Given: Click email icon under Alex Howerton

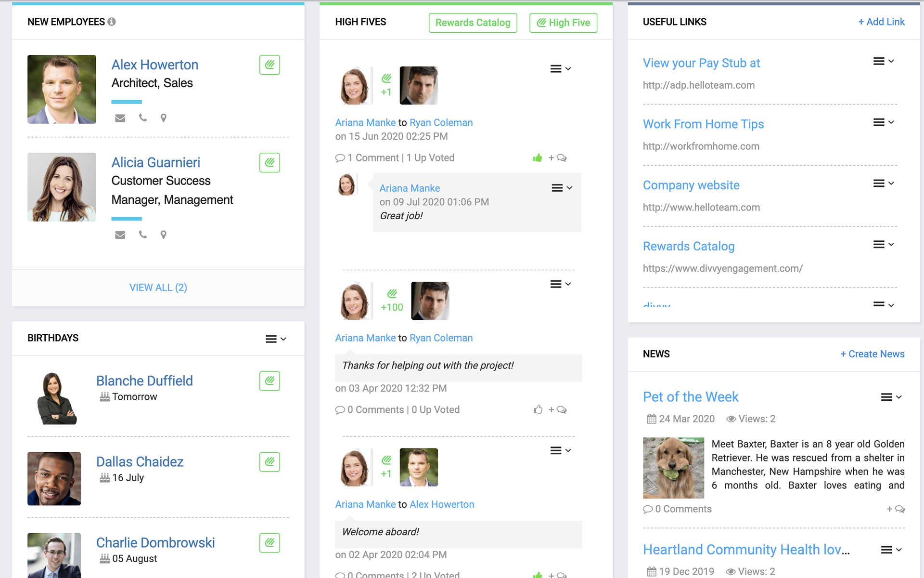Looking at the screenshot, I should (x=120, y=118).
